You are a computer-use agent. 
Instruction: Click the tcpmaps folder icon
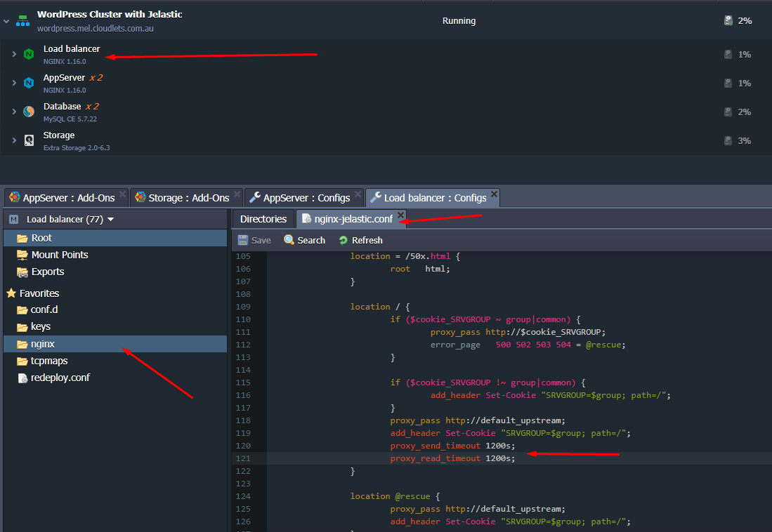pos(22,361)
